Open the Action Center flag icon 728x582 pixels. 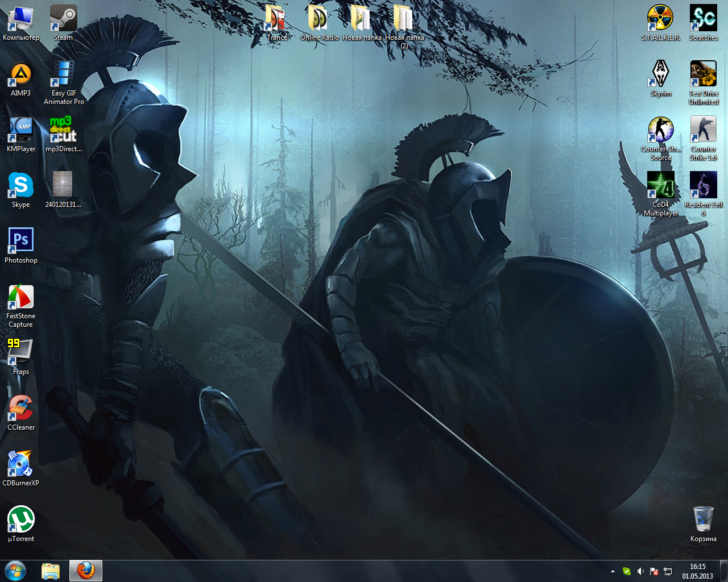pyautogui.click(x=654, y=571)
